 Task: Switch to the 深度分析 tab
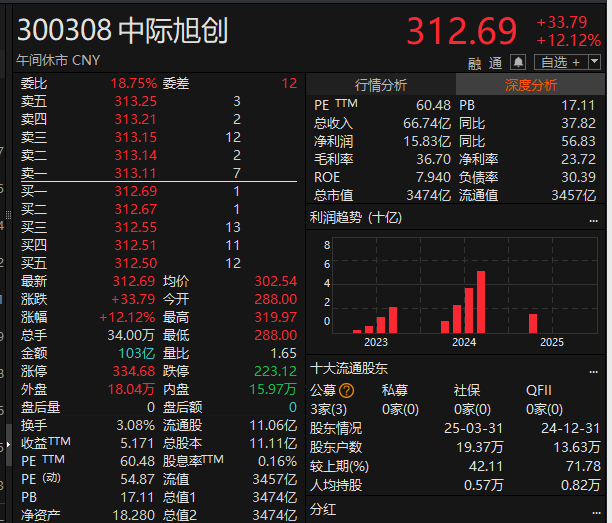[x=530, y=85]
